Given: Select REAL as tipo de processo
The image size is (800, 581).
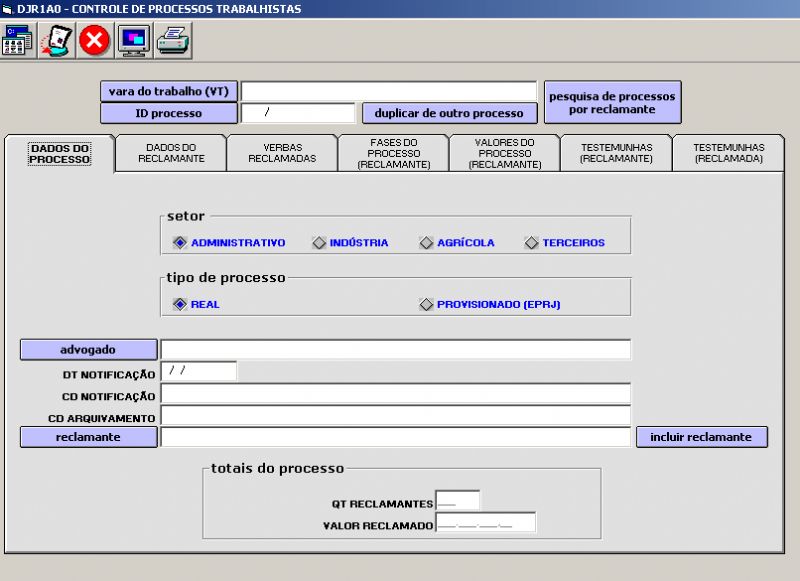Looking at the screenshot, I should click(x=180, y=305).
